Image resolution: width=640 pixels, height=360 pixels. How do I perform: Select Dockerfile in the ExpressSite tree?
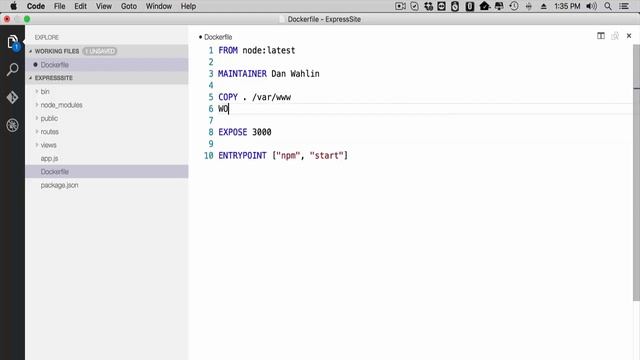point(107,172)
